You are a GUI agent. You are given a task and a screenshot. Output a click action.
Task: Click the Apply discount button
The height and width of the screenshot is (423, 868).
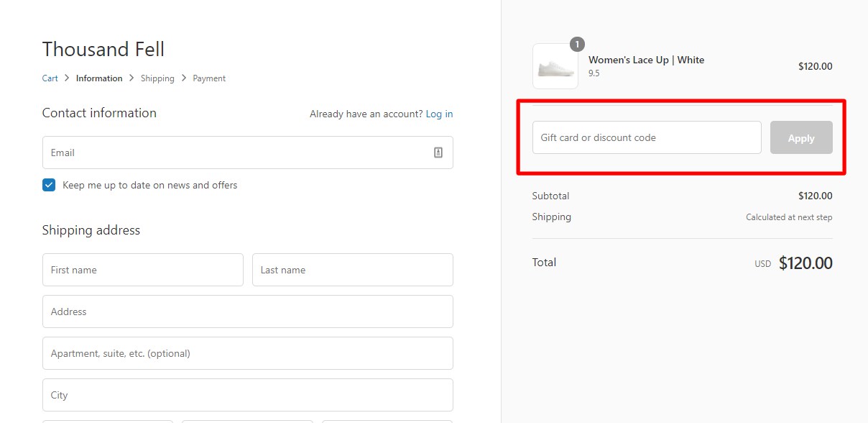801,137
